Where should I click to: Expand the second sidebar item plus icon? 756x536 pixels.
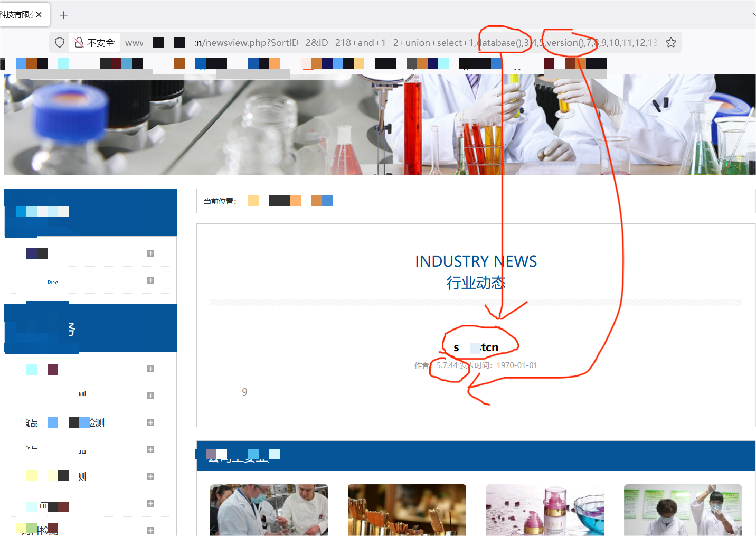pyautogui.click(x=150, y=280)
